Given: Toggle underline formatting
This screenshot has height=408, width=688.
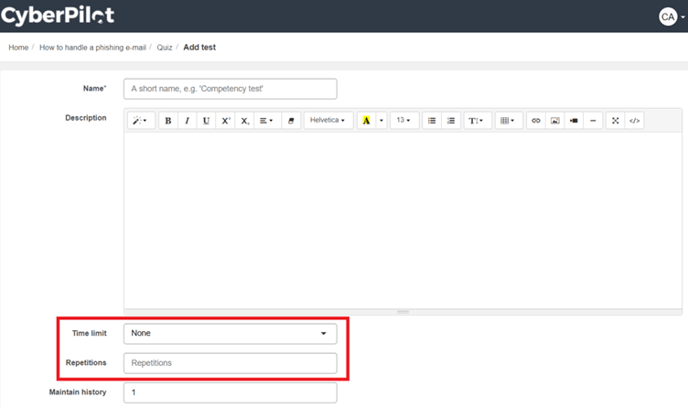Looking at the screenshot, I should pyautogui.click(x=206, y=121).
